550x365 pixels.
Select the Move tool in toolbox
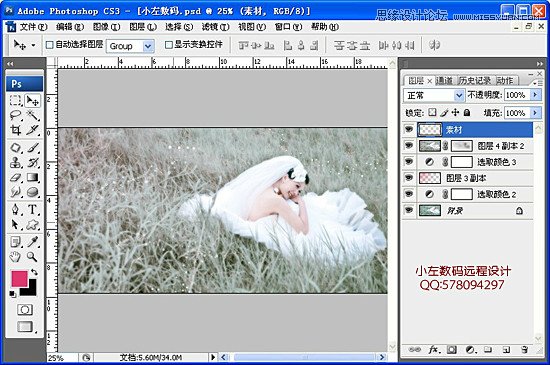33,101
